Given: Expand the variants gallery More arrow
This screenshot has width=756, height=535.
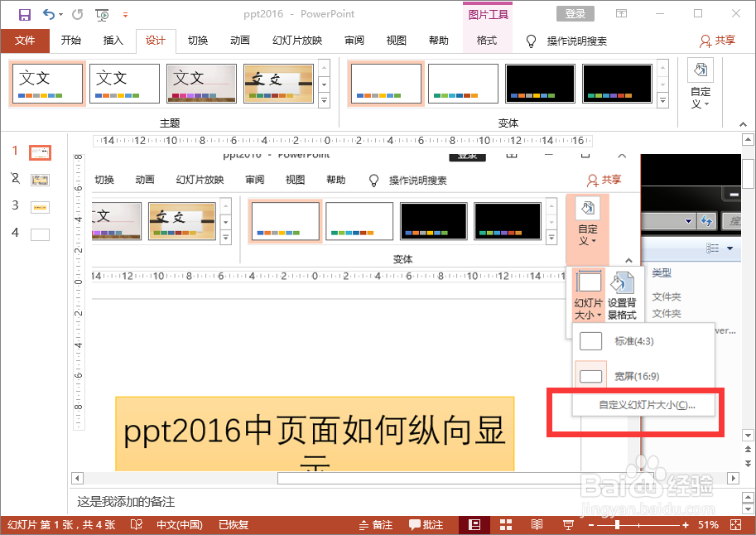Looking at the screenshot, I should [663, 100].
